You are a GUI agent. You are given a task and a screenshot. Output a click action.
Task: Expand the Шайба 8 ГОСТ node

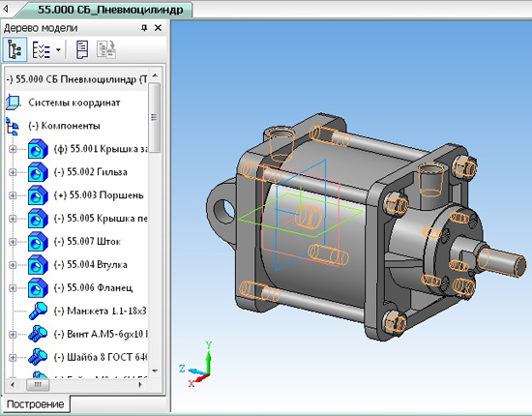tap(13, 358)
